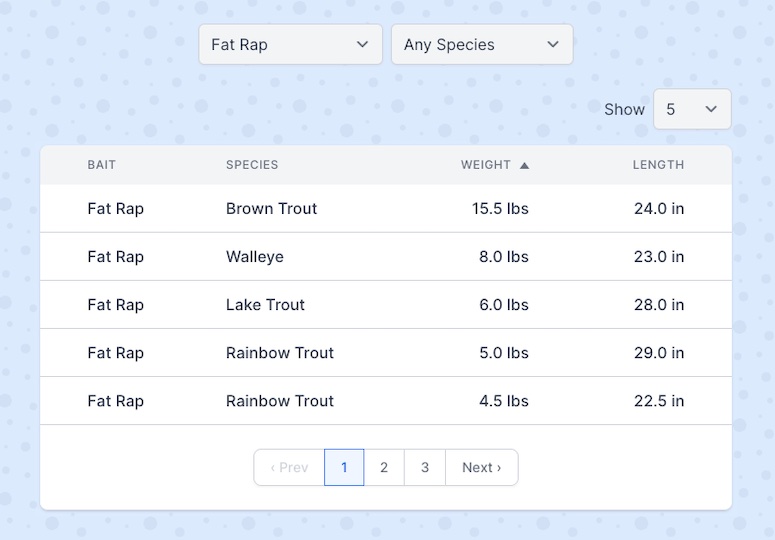Screen dimensions: 775x540
Task: Open the Any Species filter dropdown
Action: pyautogui.click(x=482, y=44)
